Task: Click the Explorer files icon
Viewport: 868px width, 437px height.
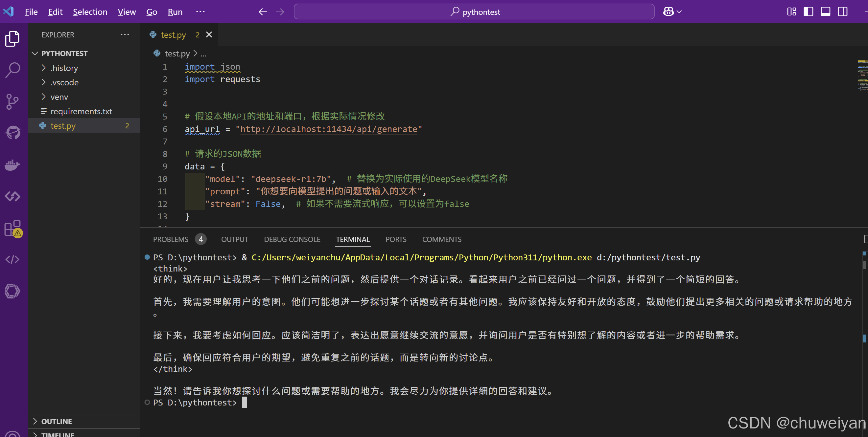Action: pos(13,38)
